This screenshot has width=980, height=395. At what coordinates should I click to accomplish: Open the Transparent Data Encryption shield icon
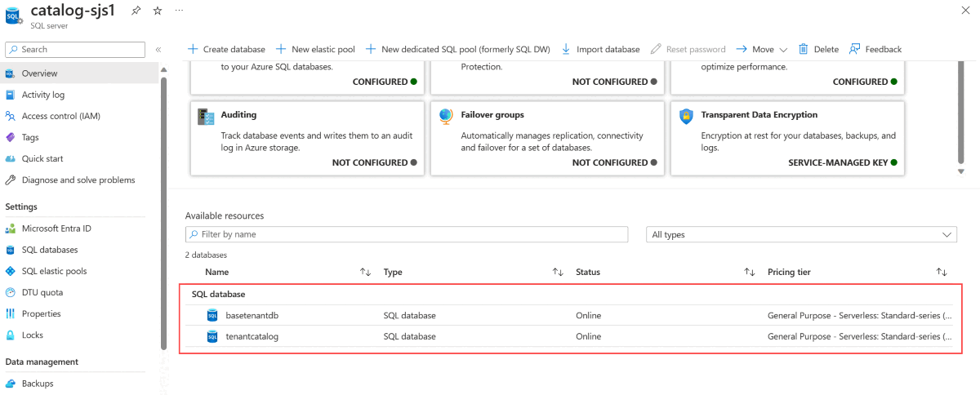(686, 116)
